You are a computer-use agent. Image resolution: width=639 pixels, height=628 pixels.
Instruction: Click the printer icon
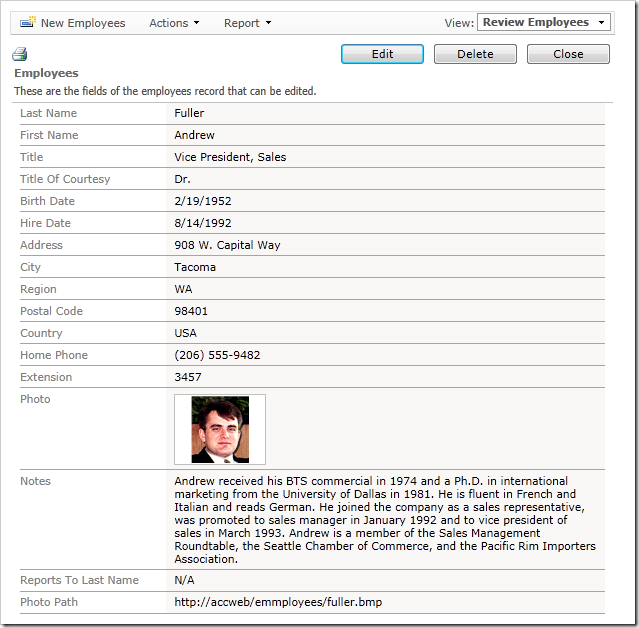tap(19, 54)
